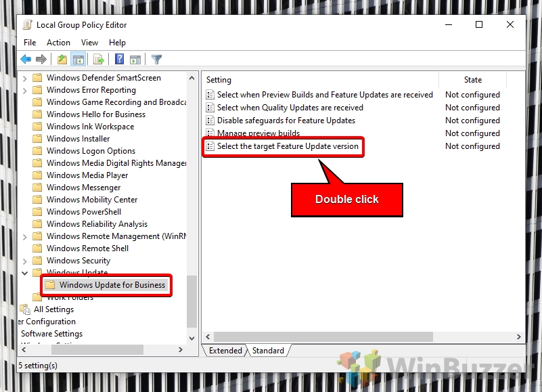Sort by the State column header

(472, 80)
